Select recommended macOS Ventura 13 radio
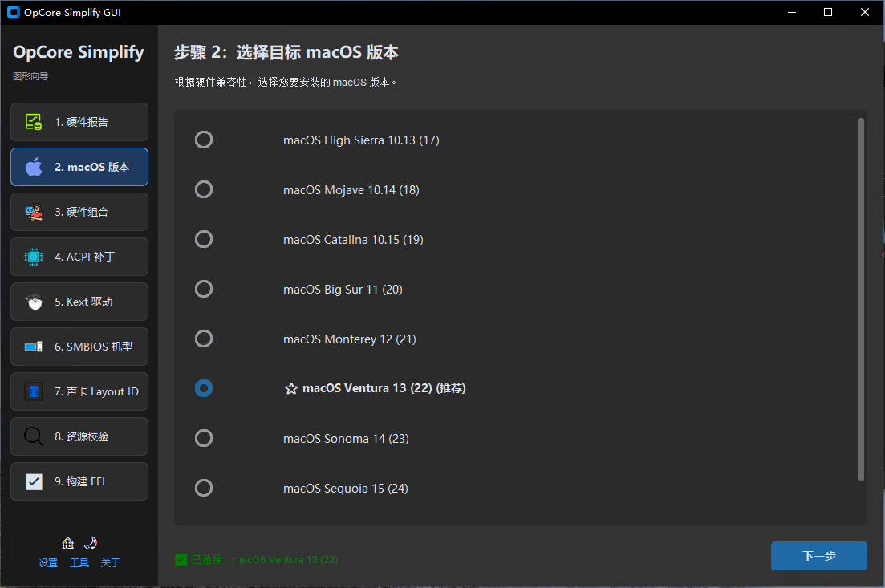 pos(204,387)
